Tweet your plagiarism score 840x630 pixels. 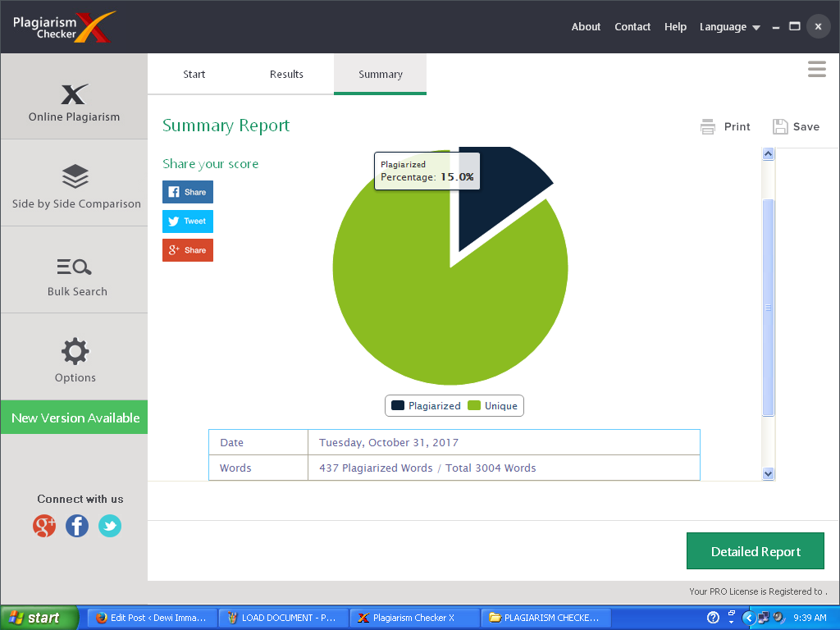[x=187, y=221]
